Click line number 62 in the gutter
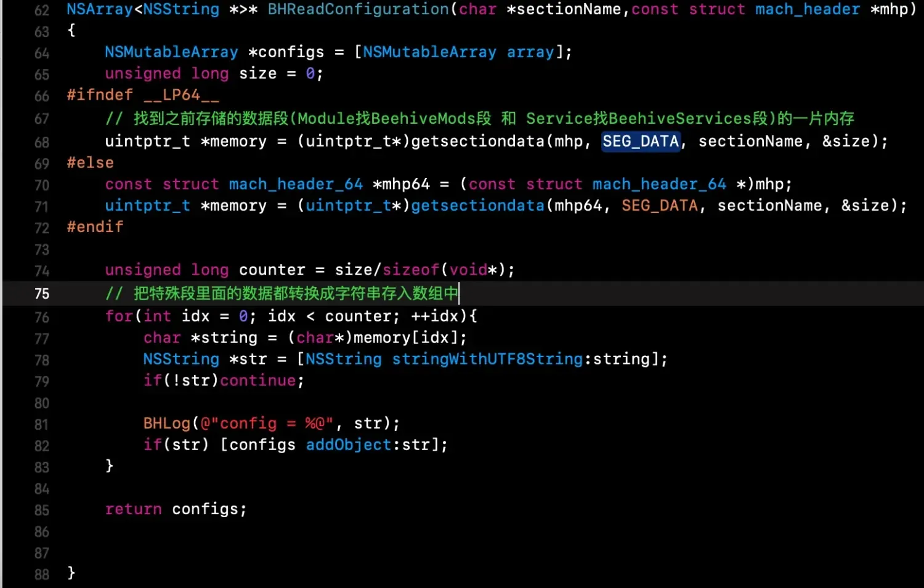The height and width of the screenshot is (588, 924). click(41, 10)
